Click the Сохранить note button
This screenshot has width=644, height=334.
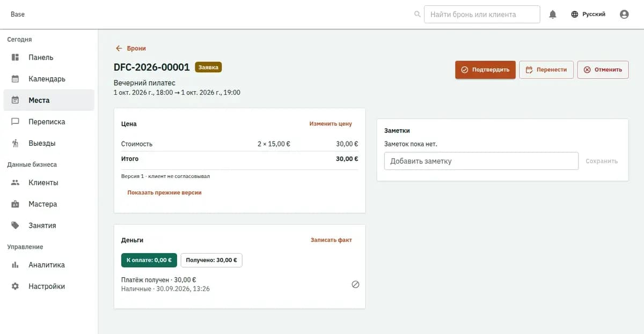coord(602,161)
